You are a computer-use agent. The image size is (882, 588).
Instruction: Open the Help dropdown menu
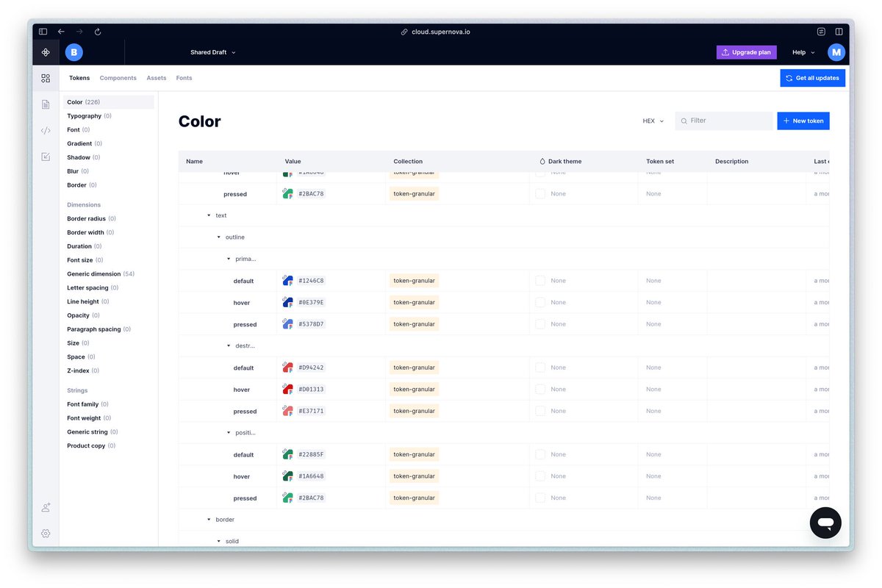tap(803, 52)
